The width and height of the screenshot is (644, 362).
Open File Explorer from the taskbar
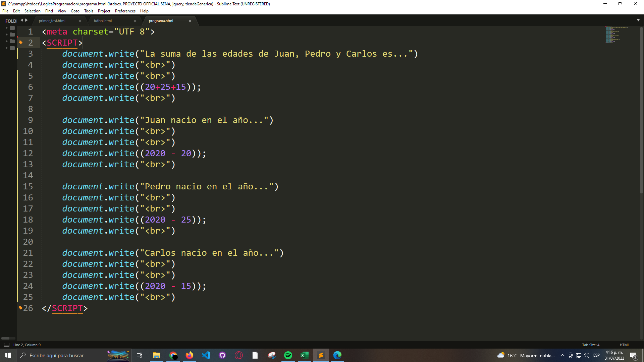(x=156, y=355)
